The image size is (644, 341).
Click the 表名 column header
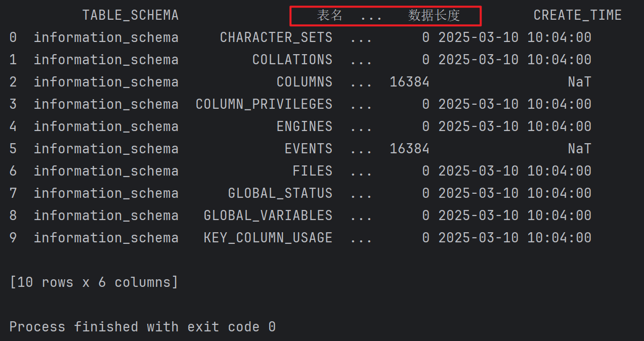click(x=330, y=15)
